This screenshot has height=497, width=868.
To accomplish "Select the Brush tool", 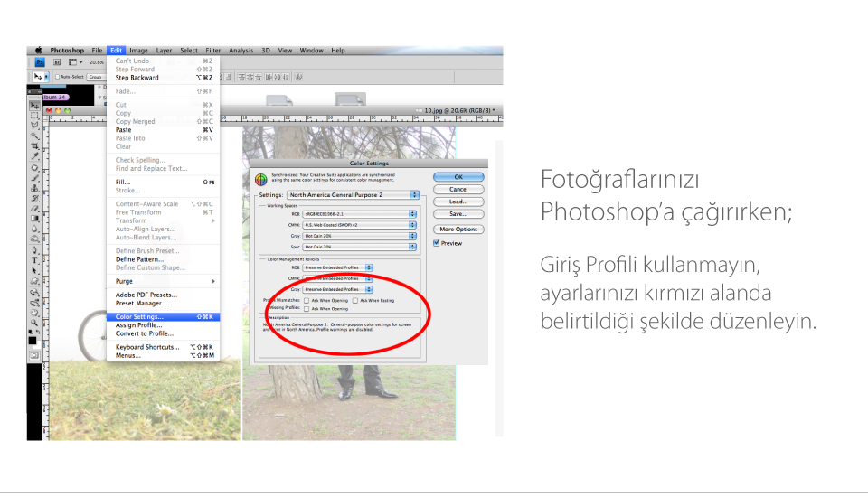I will click(x=34, y=178).
